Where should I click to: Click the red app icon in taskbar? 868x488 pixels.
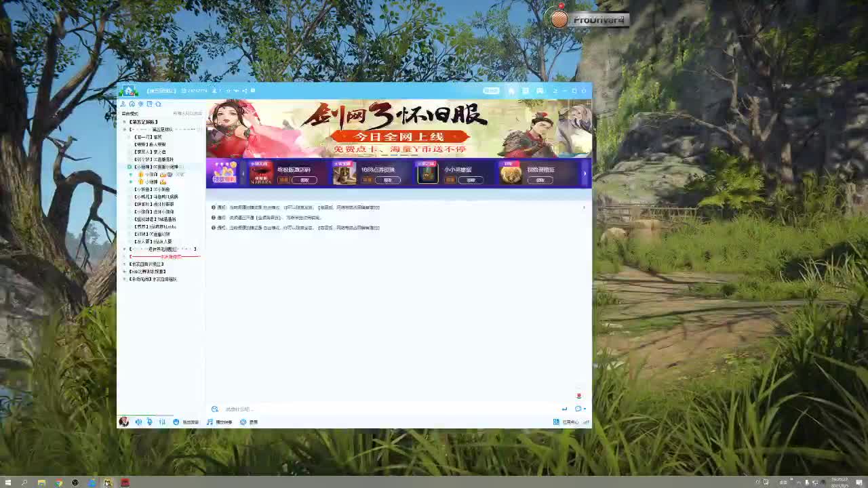[x=125, y=483]
